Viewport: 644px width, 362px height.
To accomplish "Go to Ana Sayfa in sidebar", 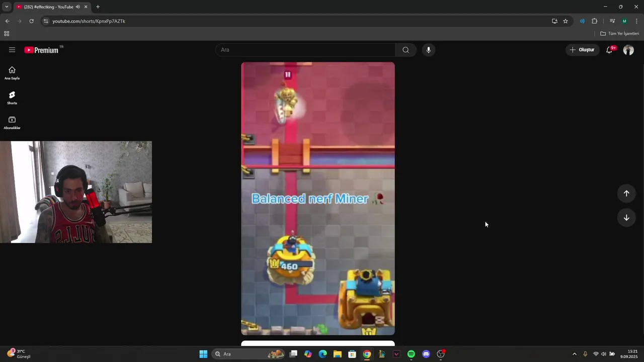I will pyautogui.click(x=12, y=73).
